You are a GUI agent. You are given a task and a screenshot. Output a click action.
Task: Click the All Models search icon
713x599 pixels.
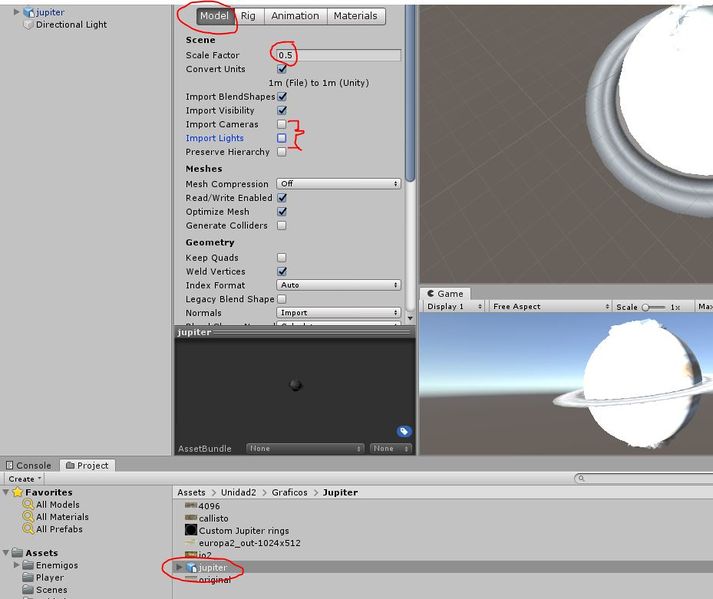click(x=28, y=504)
